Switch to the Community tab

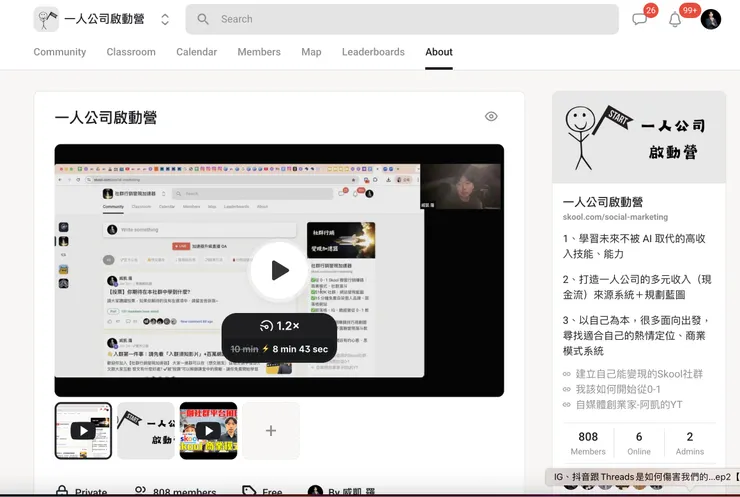[x=60, y=52]
